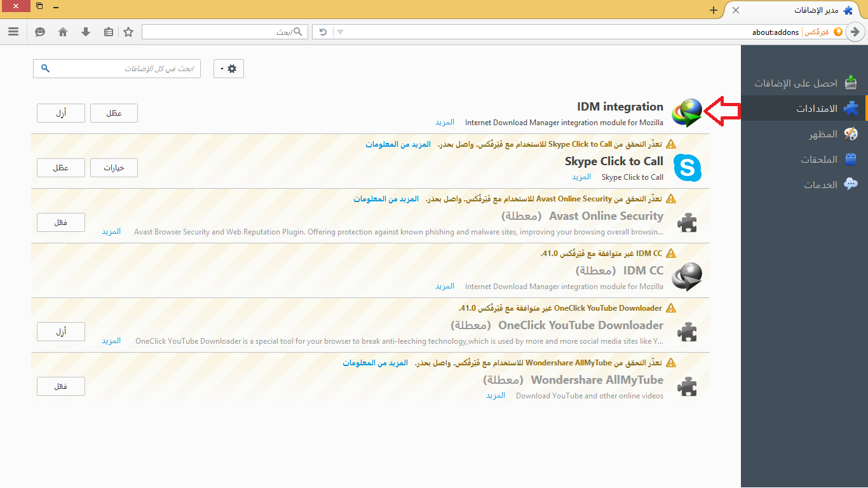
Task: Click المزيد link under IDM CC
Action: coord(445,286)
